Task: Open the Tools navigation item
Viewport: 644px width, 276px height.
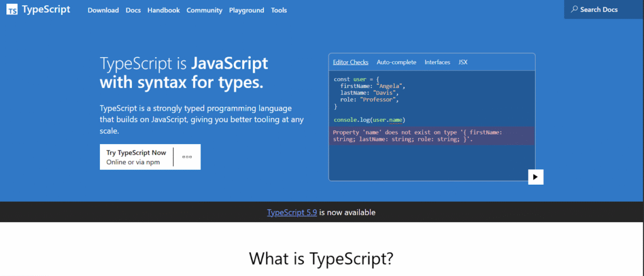Action: point(279,11)
